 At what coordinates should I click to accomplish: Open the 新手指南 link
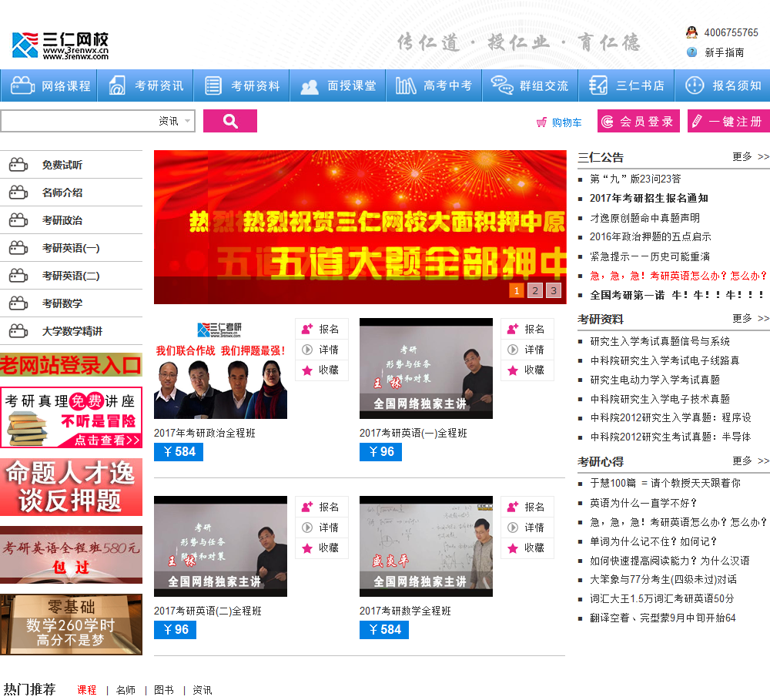(724, 52)
